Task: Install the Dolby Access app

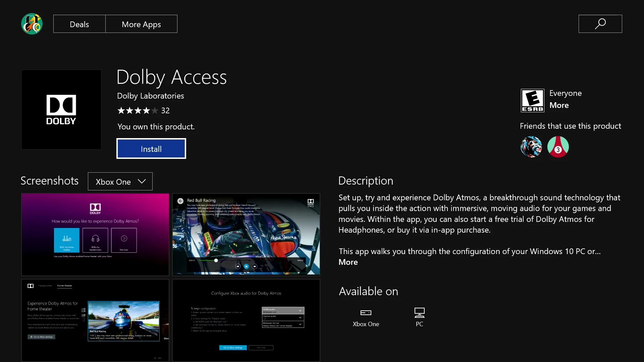Action: pyautogui.click(x=151, y=149)
